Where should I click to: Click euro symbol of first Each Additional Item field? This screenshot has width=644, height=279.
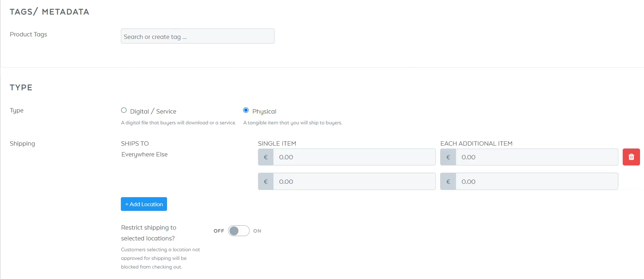(448, 157)
